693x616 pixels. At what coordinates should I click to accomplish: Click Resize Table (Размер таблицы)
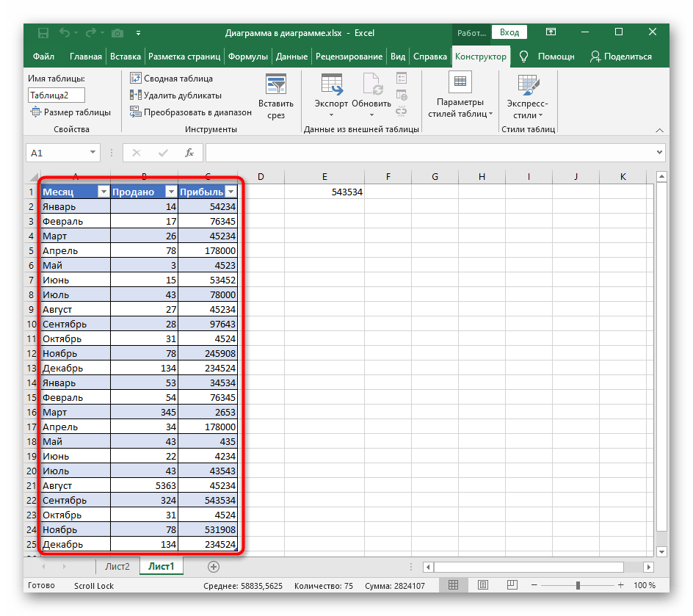click(x=70, y=112)
